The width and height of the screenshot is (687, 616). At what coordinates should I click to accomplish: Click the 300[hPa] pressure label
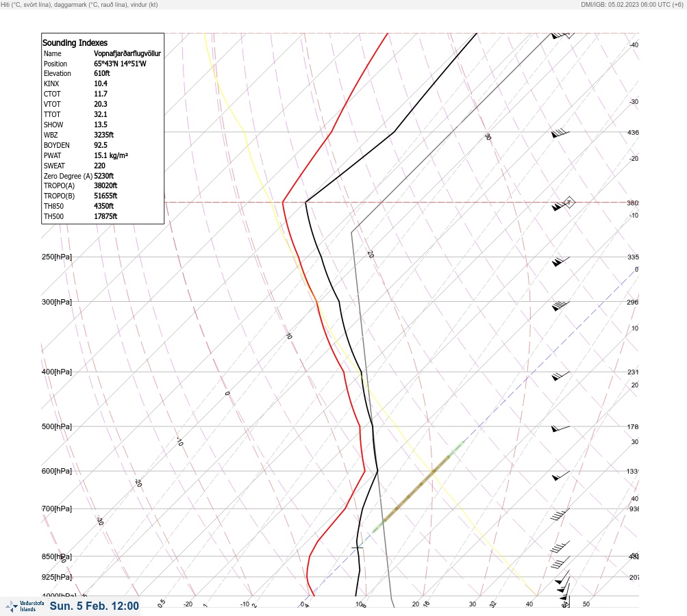pyautogui.click(x=57, y=302)
